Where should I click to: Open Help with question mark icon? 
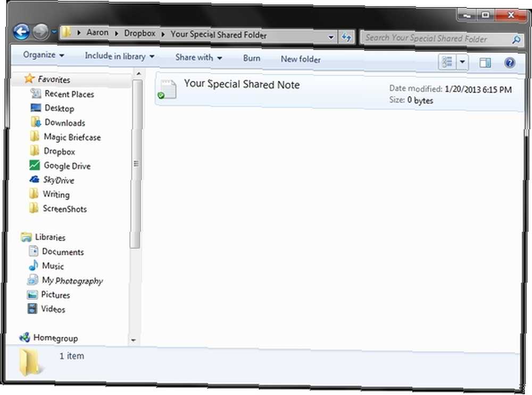(x=510, y=63)
